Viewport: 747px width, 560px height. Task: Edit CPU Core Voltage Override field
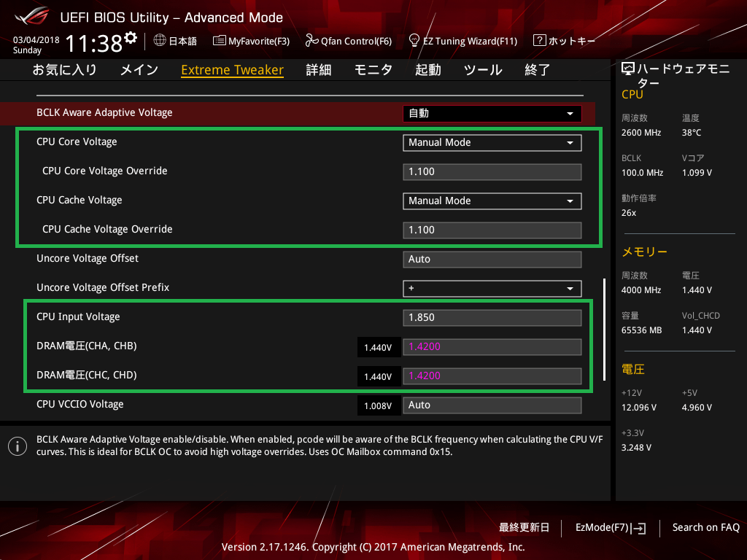click(492, 172)
